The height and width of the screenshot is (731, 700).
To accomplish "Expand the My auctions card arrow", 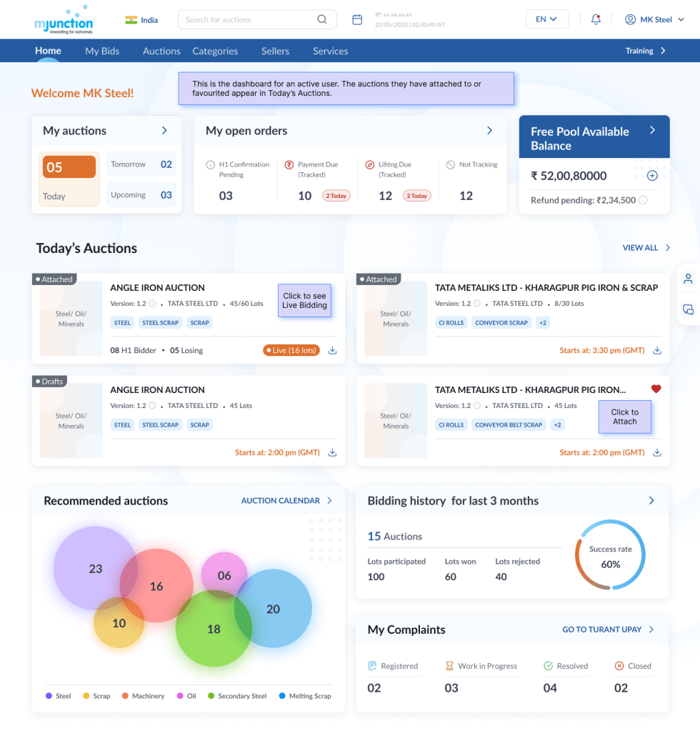I will pyautogui.click(x=164, y=131).
